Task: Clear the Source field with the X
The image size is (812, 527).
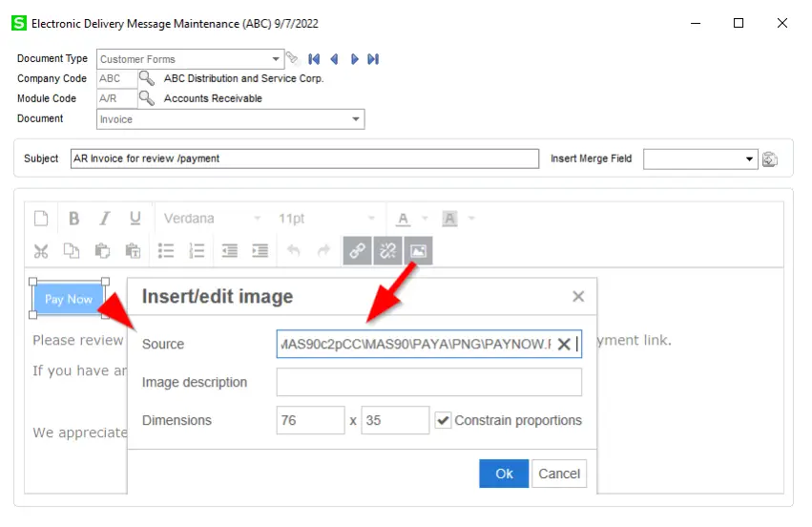Action: pos(564,344)
